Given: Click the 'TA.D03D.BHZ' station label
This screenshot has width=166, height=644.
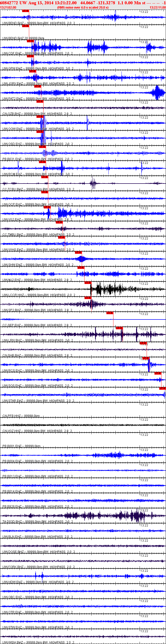Looking at the screenshot, I should point(12,522).
